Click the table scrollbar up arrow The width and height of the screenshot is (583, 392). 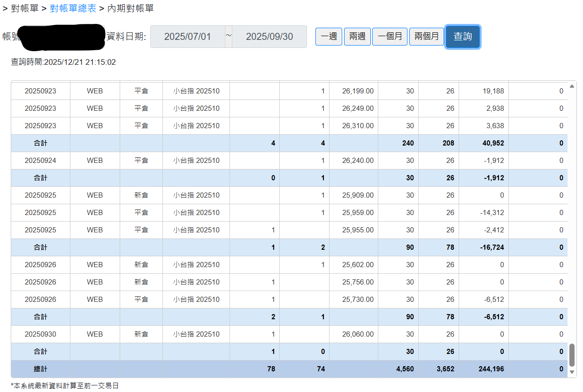click(572, 86)
